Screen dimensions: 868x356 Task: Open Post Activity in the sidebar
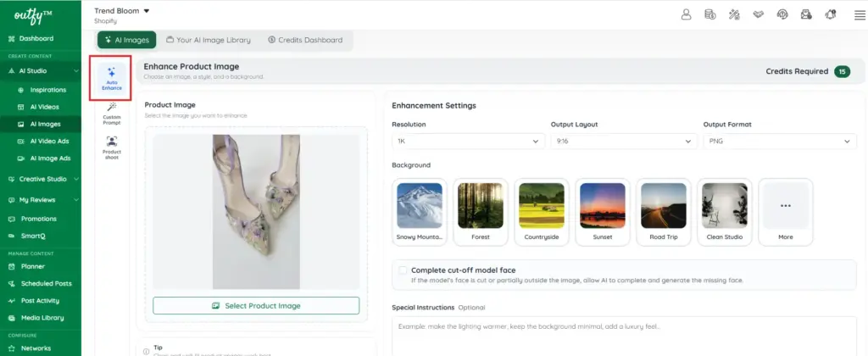point(41,301)
